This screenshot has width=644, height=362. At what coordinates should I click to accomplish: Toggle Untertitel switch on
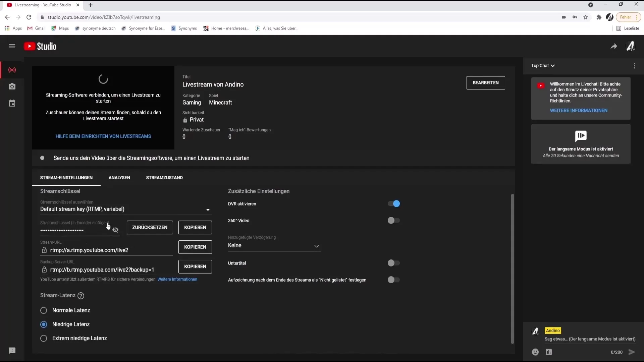(x=392, y=263)
